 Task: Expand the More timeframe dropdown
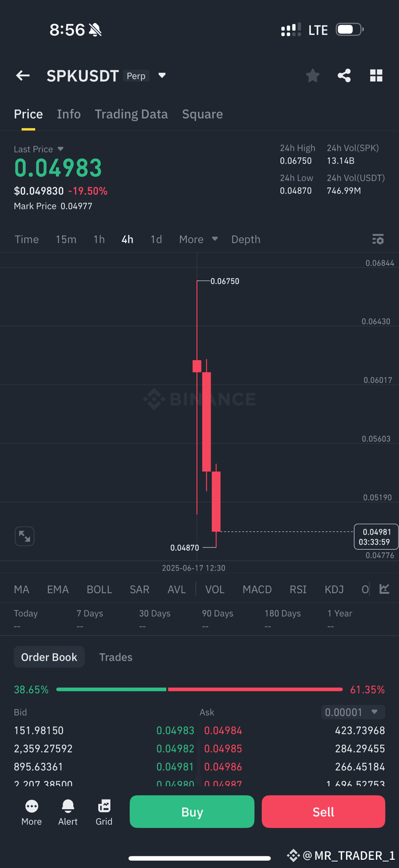pyautogui.click(x=198, y=239)
